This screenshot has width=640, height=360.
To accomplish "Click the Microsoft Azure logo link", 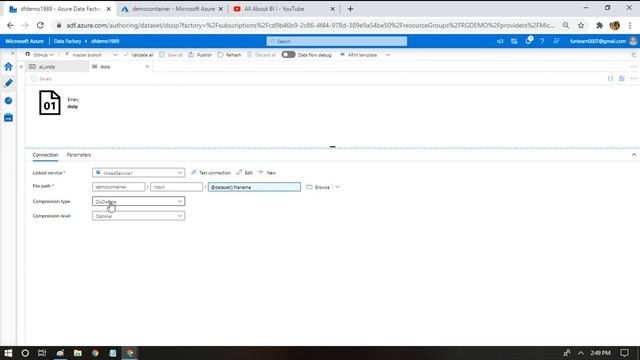I will pyautogui.click(x=24, y=41).
